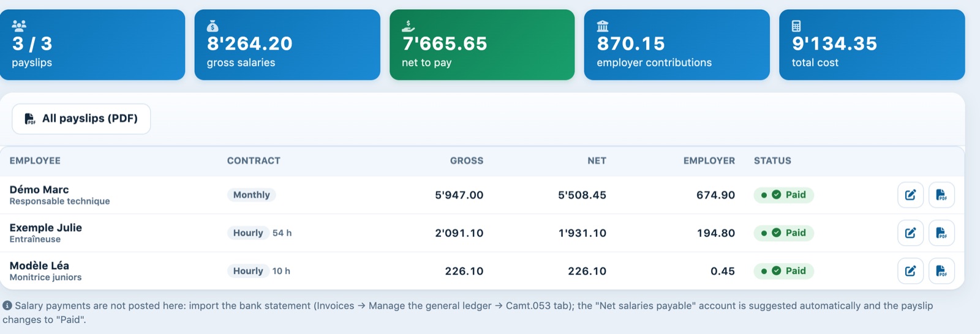Screen dimensions: 980x334
Task: Download Exemple Julie's payslip PDF
Action: [x=941, y=233]
